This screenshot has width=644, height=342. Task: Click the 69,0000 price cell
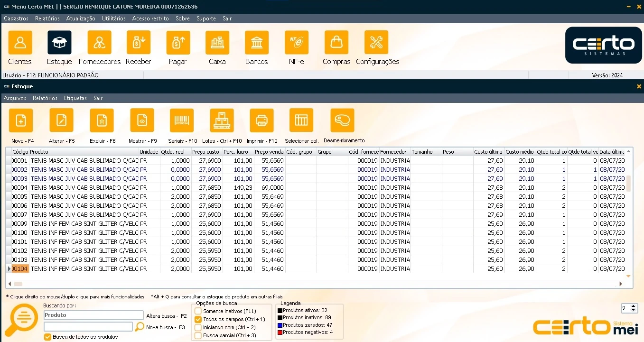click(269, 188)
